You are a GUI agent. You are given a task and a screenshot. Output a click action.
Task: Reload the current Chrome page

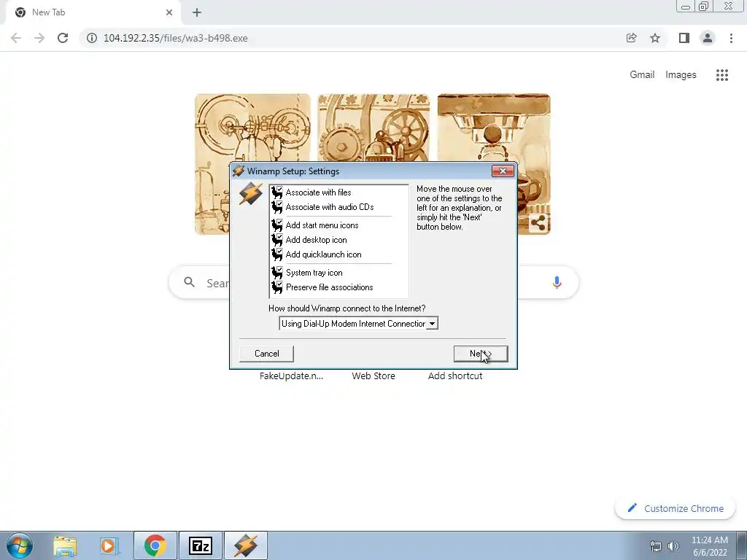click(x=63, y=38)
